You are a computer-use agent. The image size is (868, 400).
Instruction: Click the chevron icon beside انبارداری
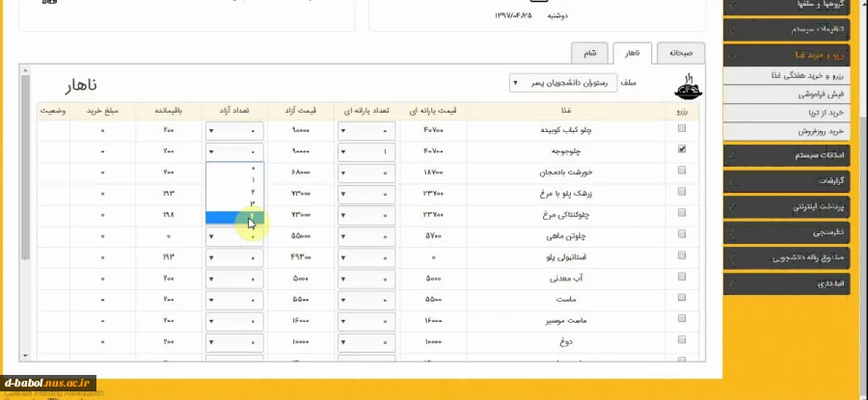pyautogui.click(x=732, y=285)
